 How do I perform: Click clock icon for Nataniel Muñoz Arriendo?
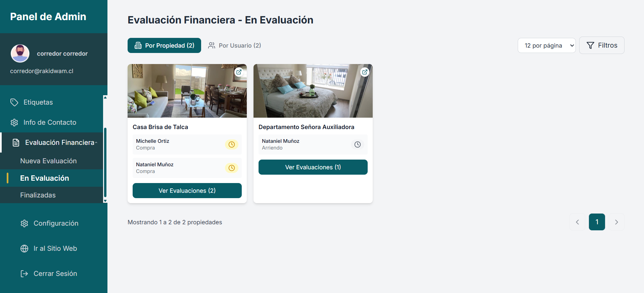click(357, 144)
